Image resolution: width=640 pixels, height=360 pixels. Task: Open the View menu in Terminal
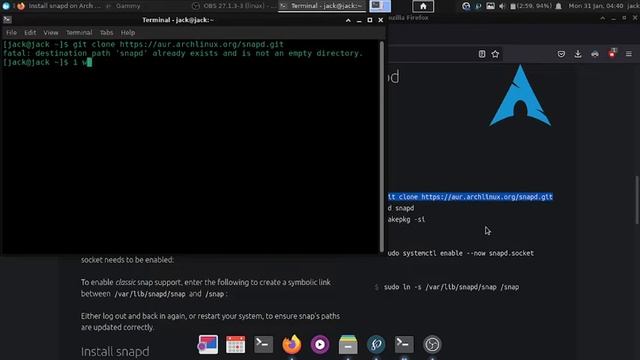(x=51, y=32)
